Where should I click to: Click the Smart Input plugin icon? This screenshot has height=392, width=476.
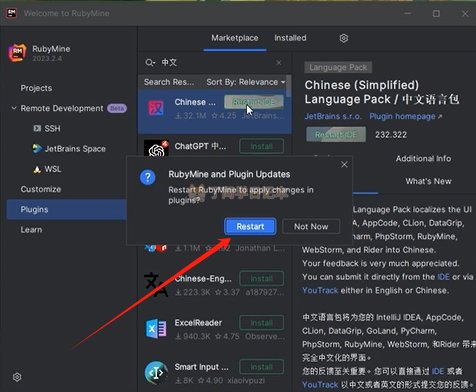pyautogui.click(x=156, y=373)
